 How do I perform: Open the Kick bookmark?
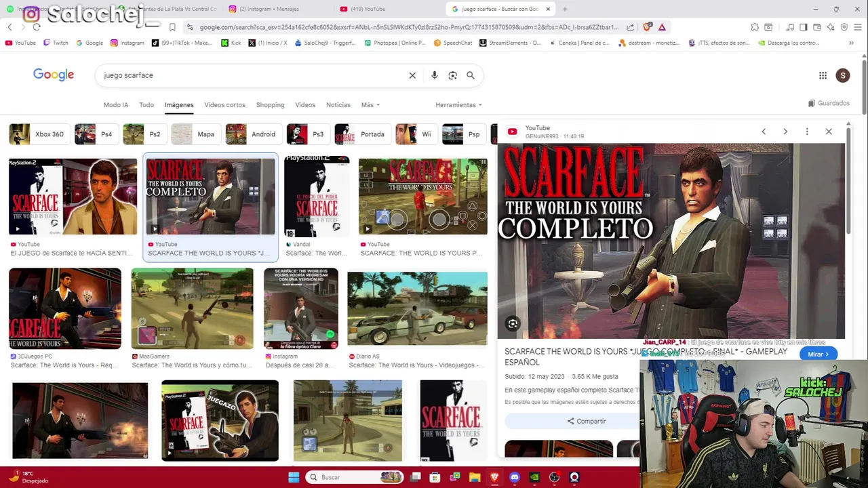[x=231, y=43]
